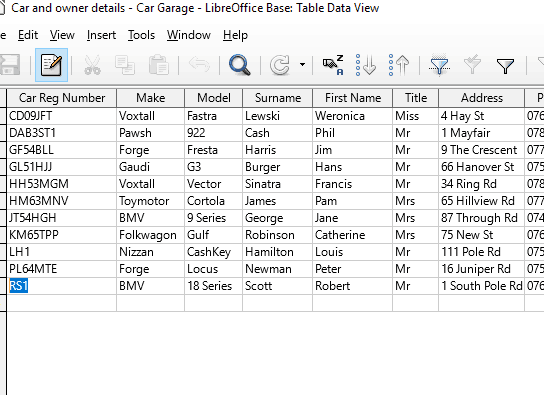This screenshot has height=395, width=544.
Task: Open the Tools menu
Action: point(141,35)
